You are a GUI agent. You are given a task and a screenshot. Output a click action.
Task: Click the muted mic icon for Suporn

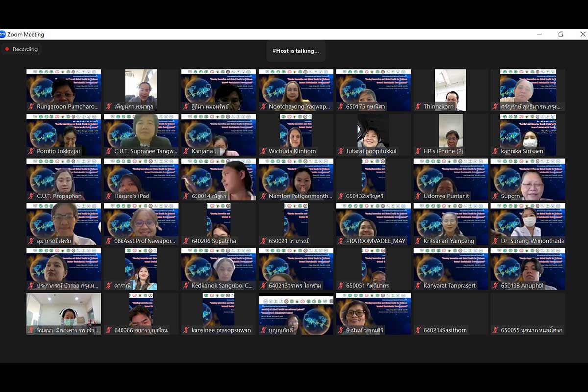pyautogui.click(x=496, y=196)
